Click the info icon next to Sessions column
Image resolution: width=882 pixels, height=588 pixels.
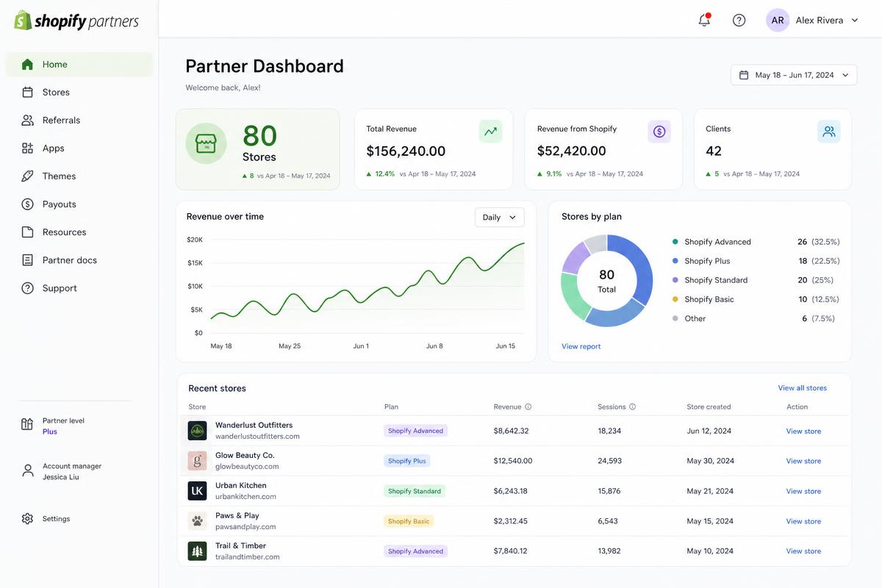[632, 406]
